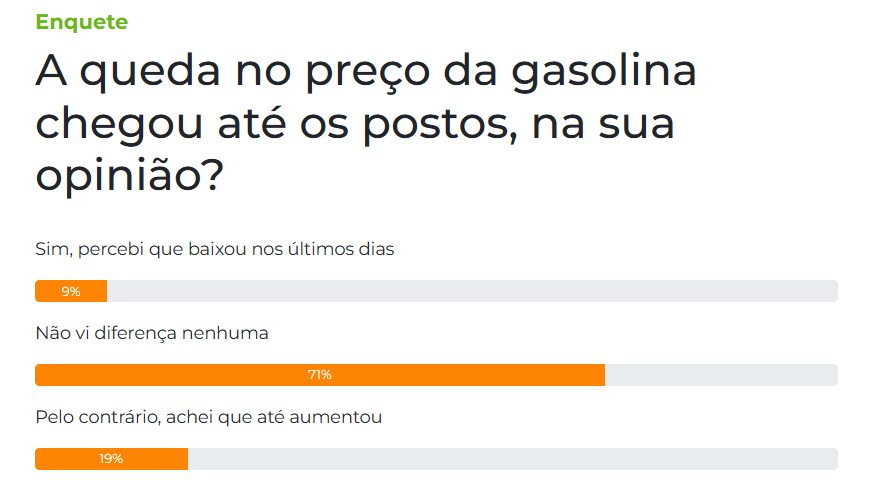Click the 9% percentage label

pos(70,291)
